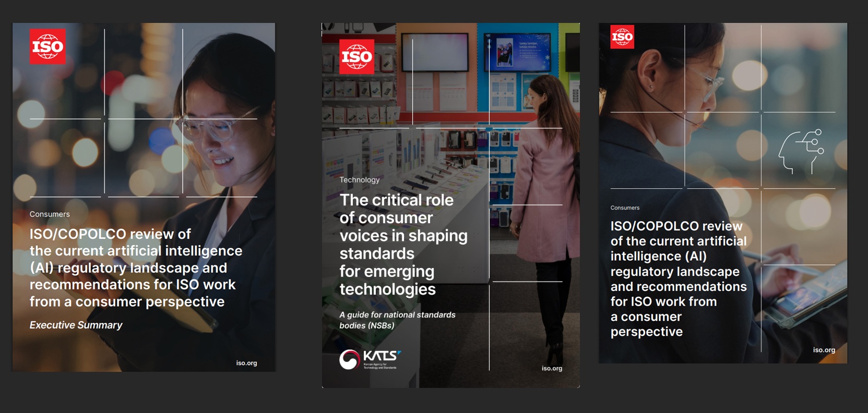The height and width of the screenshot is (413, 868).
Task: Open the iso.org link on the rightmost cover
Action: tap(824, 350)
